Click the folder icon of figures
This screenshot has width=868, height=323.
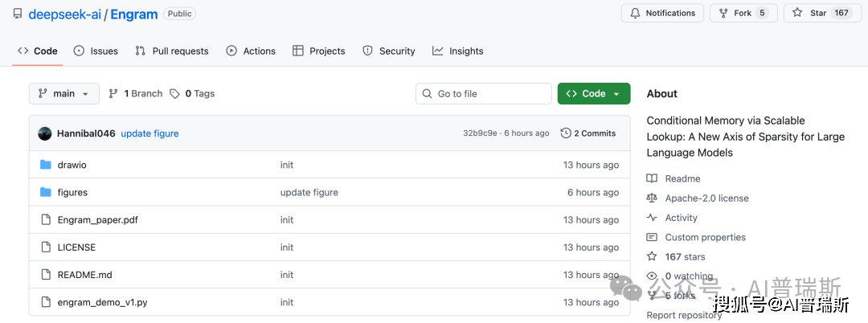tap(46, 193)
